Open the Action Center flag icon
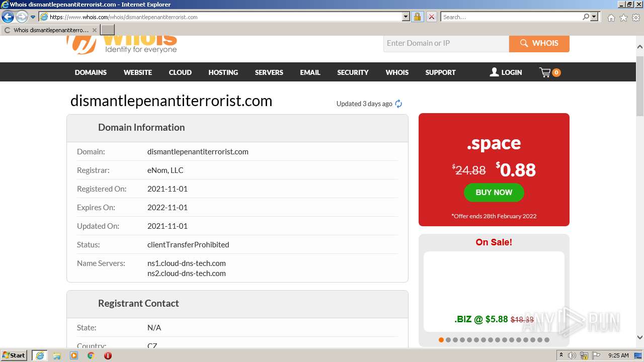The width and height of the screenshot is (644, 362). coord(596,355)
